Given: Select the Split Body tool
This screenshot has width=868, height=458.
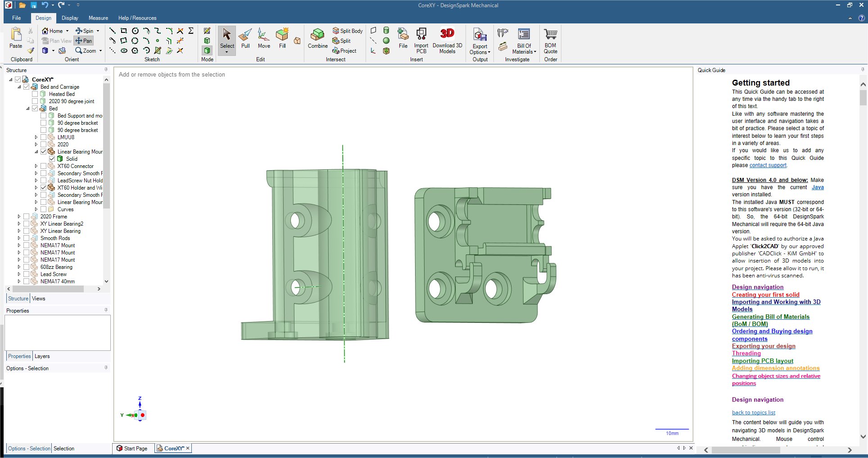Looking at the screenshot, I should (348, 31).
